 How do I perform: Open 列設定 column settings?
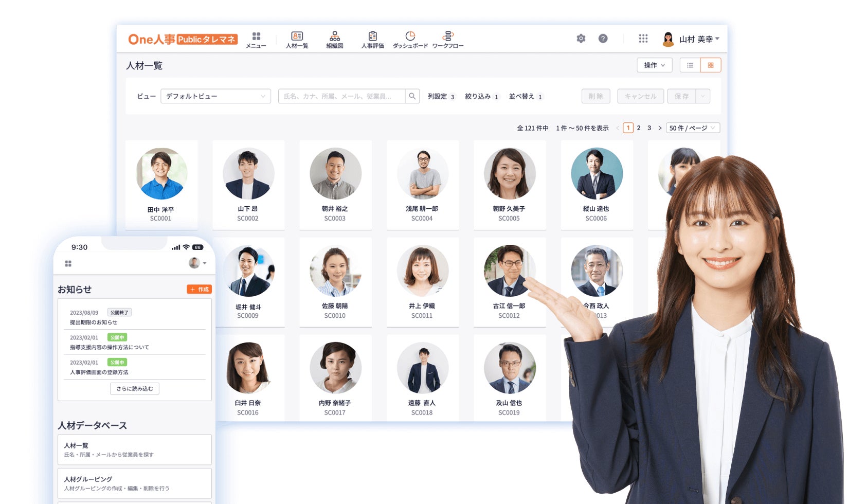click(x=441, y=96)
